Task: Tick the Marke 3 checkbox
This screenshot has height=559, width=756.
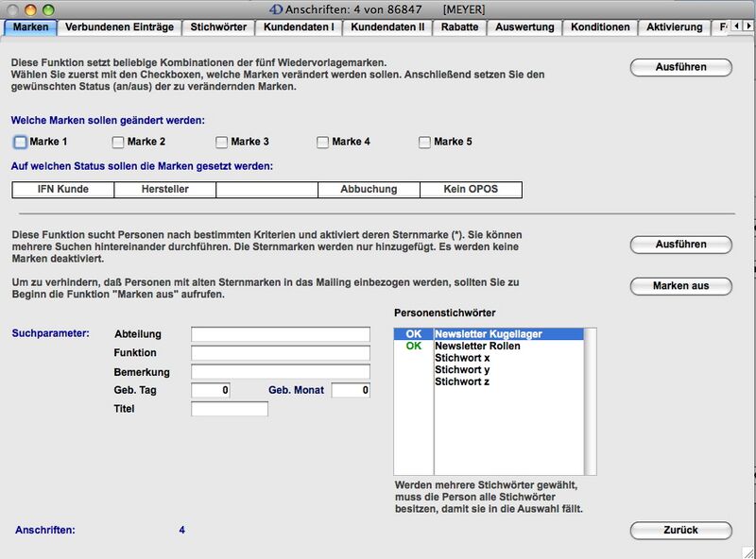Action: [221, 143]
